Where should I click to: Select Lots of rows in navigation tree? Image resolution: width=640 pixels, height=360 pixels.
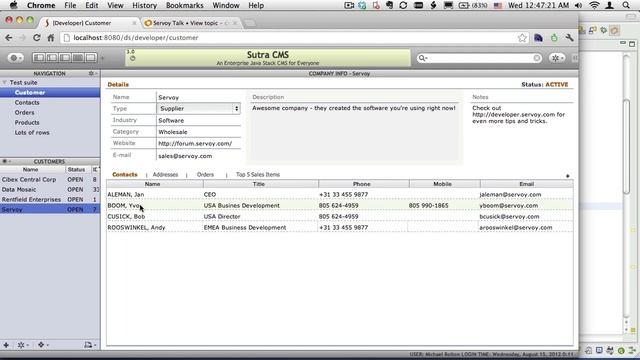[32, 133]
